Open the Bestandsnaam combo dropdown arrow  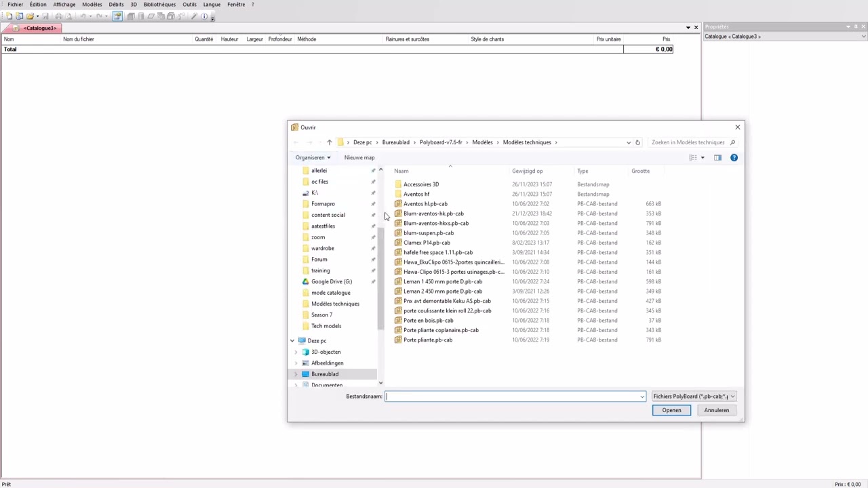pos(642,396)
